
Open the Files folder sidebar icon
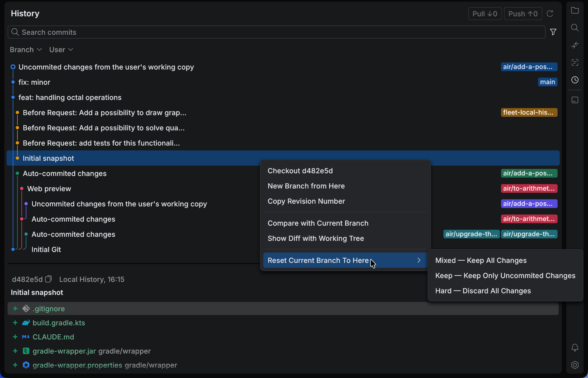point(575,11)
